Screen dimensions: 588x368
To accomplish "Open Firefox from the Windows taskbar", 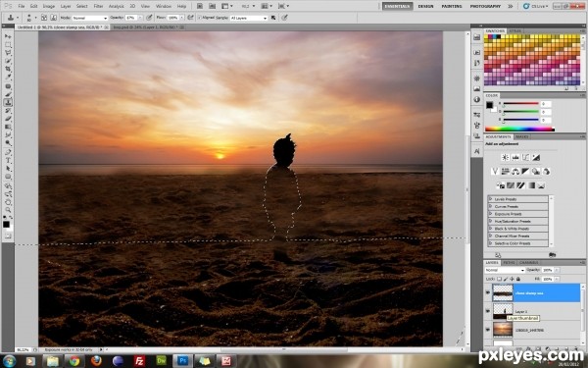I will (96, 361).
